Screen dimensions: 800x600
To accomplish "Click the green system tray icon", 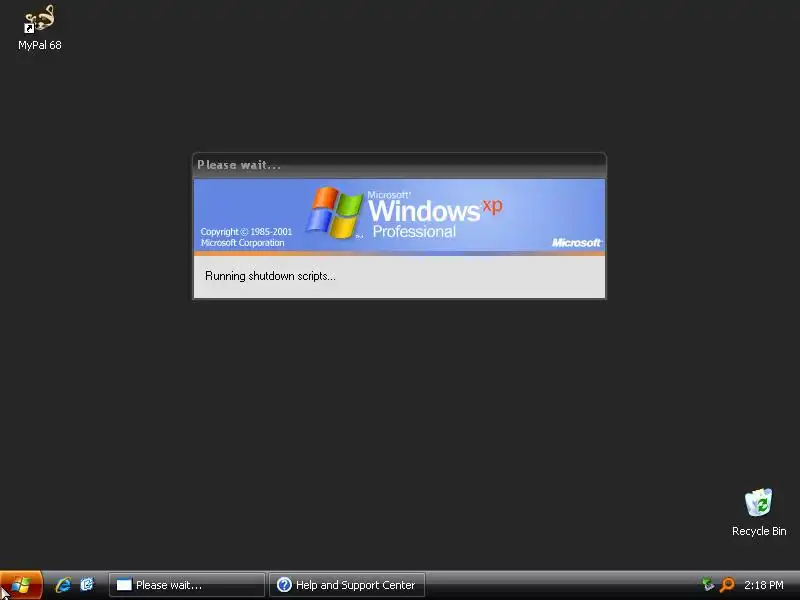I will 708,585.
